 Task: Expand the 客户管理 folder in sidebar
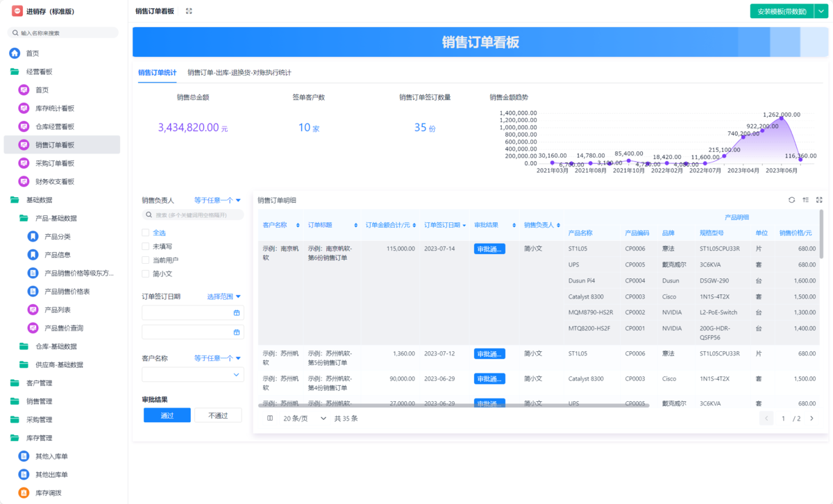click(39, 383)
